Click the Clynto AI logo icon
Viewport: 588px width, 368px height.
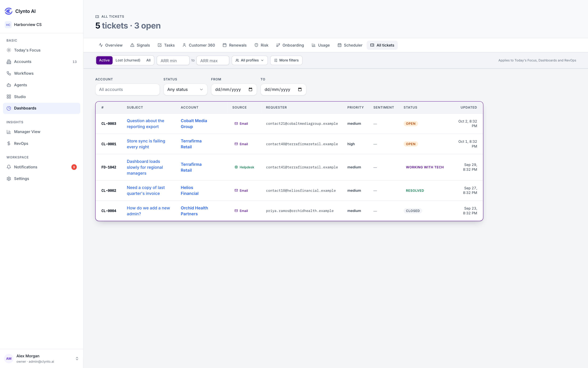8,11
